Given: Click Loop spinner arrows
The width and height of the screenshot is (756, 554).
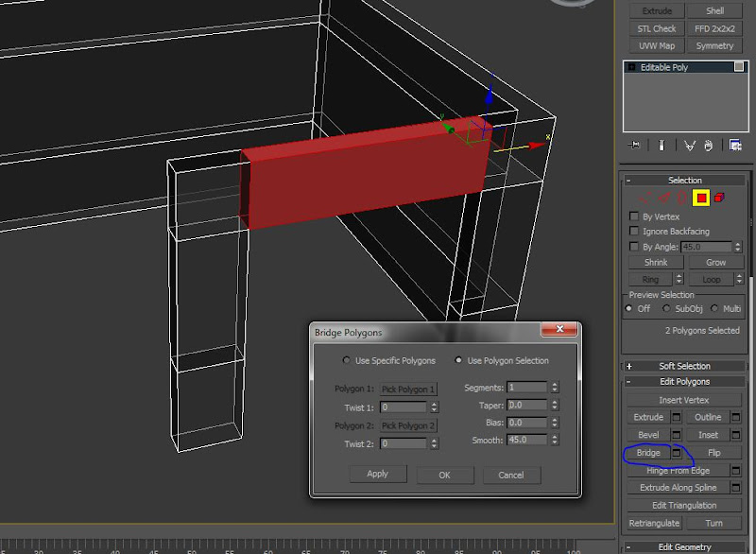Looking at the screenshot, I should click(x=739, y=279).
